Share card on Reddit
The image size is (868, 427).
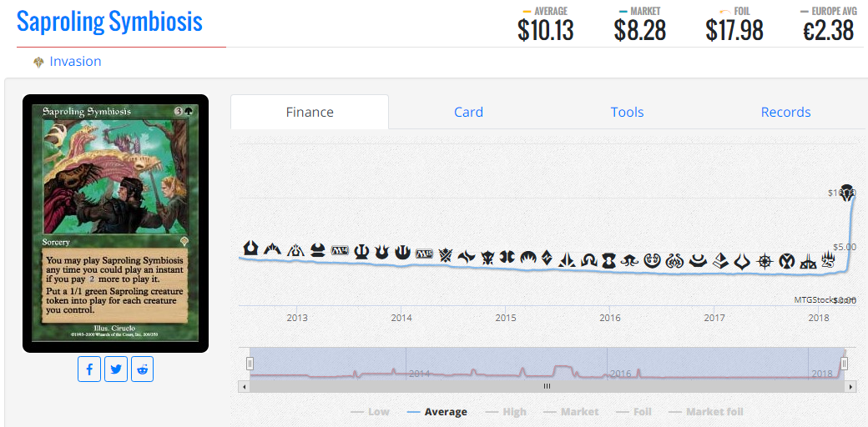pyautogui.click(x=142, y=369)
